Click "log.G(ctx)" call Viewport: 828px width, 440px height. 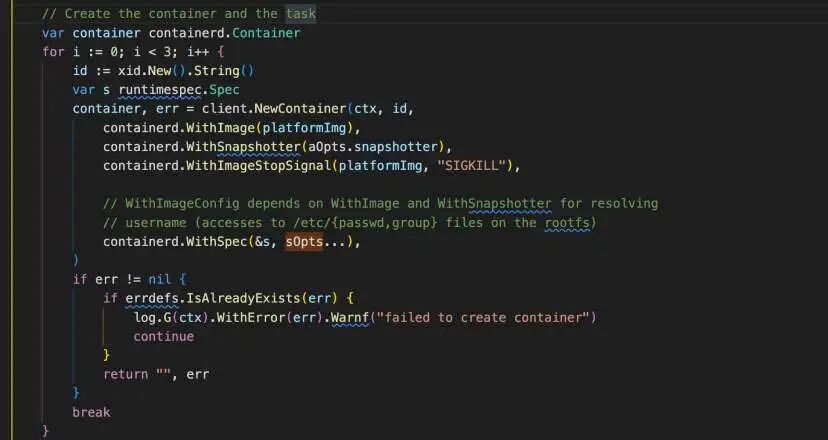171,317
